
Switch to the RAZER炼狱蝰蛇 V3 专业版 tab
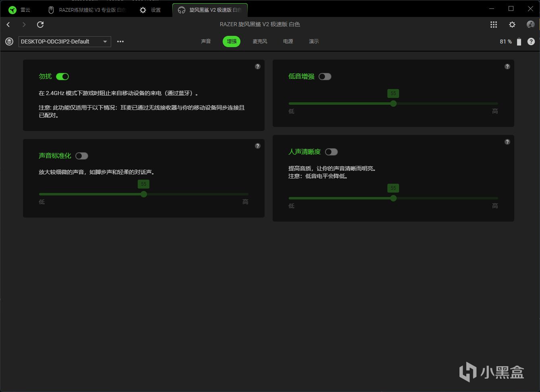click(87, 10)
